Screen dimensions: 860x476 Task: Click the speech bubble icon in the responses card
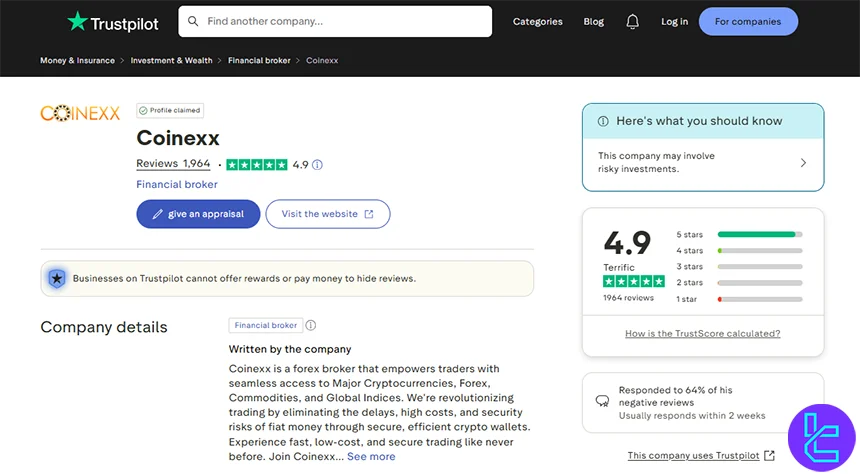602,401
